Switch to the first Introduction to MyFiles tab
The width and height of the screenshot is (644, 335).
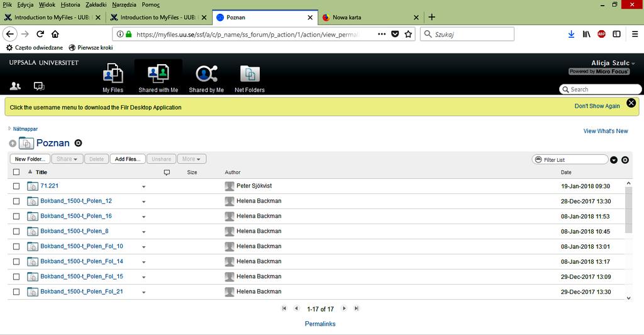(53, 17)
